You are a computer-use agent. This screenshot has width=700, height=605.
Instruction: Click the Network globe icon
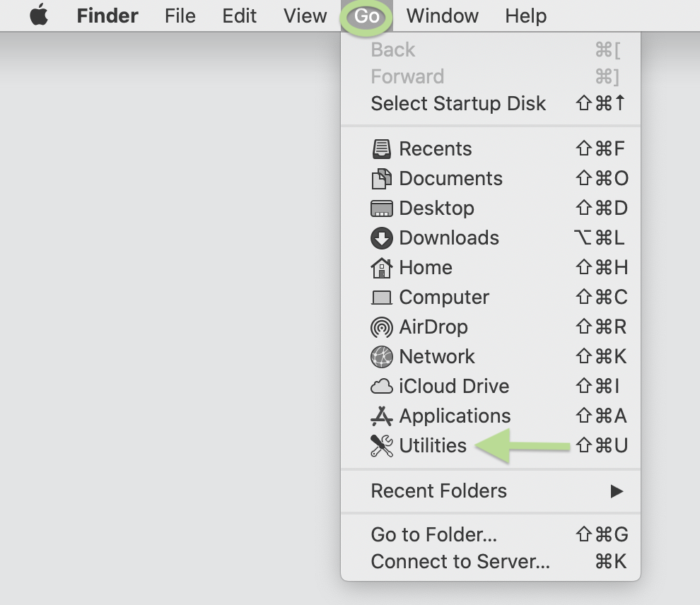click(381, 357)
